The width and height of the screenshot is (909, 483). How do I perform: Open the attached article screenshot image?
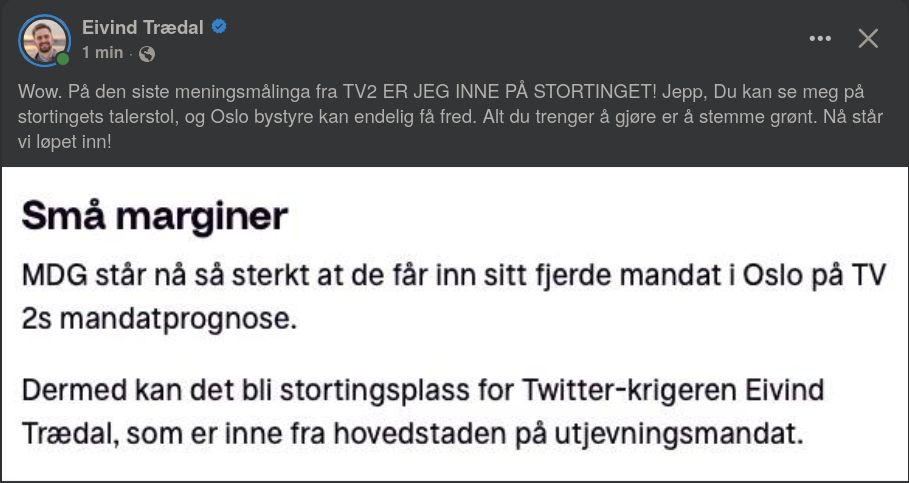pos(454,324)
